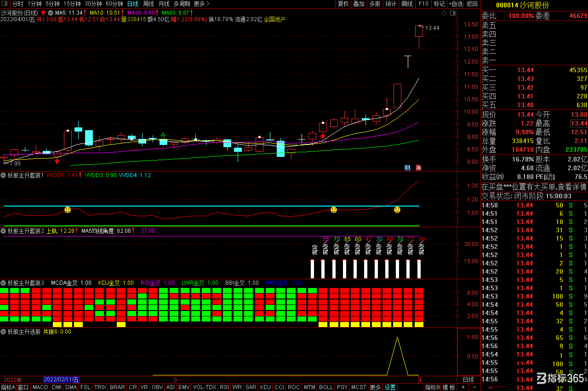Click the stock title 000014 沙河股份

tap(523, 5)
